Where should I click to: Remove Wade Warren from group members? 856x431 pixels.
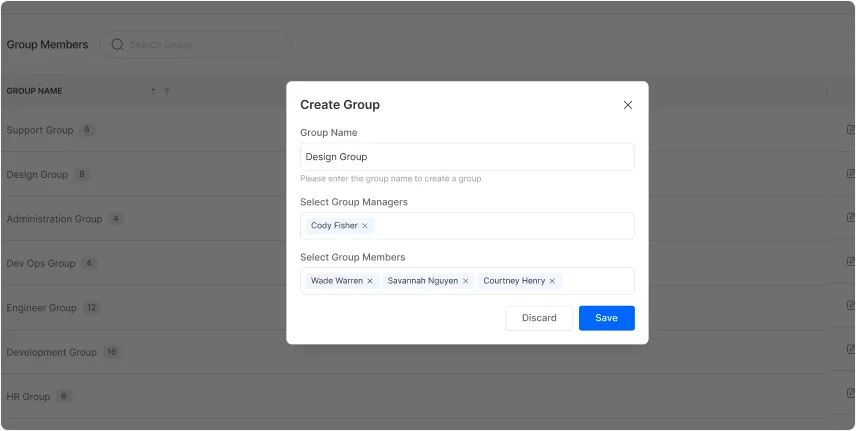pos(370,281)
